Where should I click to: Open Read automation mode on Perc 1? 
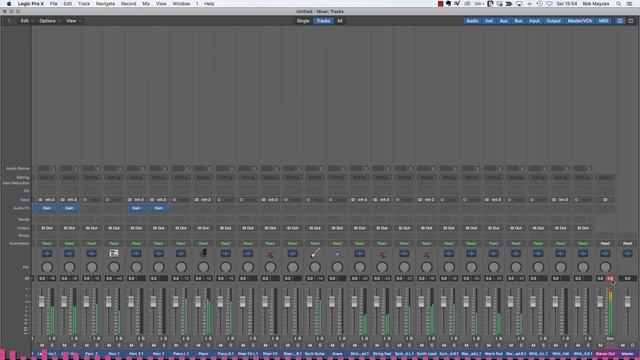pos(114,243)
